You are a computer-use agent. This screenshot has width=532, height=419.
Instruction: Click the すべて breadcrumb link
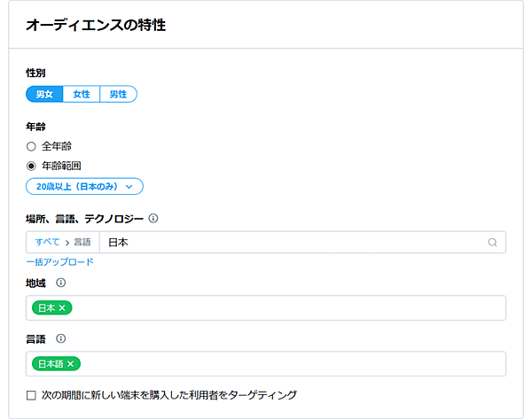pyautogui.click(x=48, y=242)
